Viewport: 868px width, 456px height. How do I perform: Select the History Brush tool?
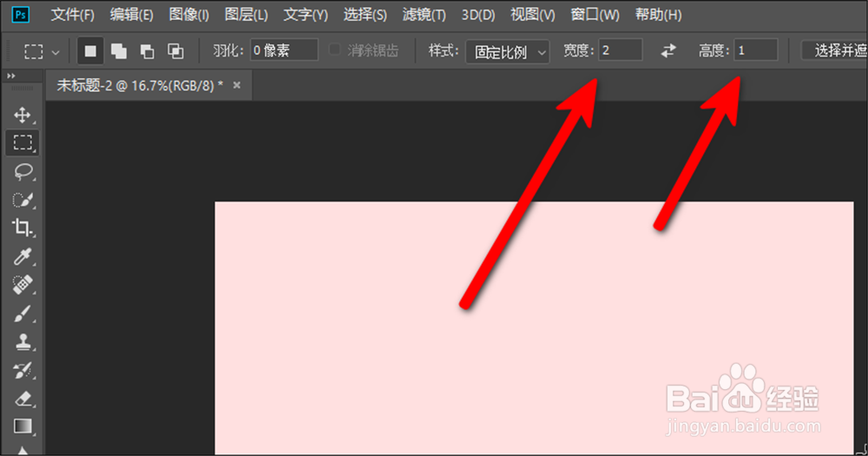pyautogui.click(x=23, y=370)
